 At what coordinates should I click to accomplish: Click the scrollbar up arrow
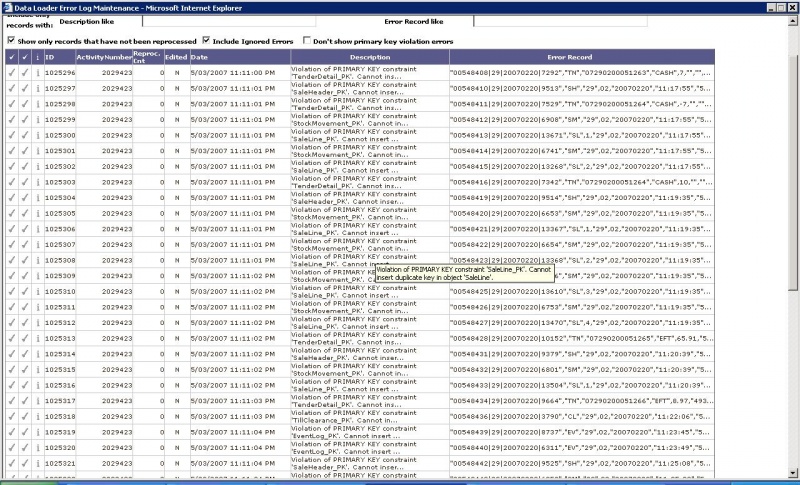pos(793,21)
